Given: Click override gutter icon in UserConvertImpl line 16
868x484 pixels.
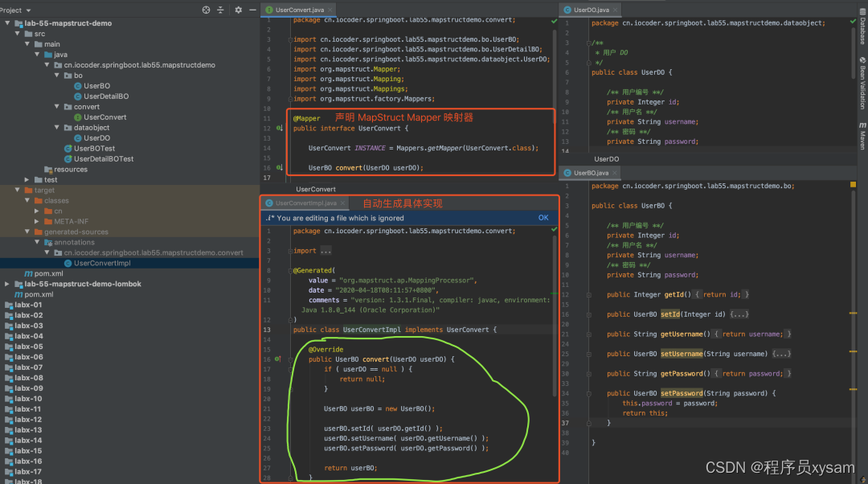Looking at the screenshot, I should click(x=278, y=359).
